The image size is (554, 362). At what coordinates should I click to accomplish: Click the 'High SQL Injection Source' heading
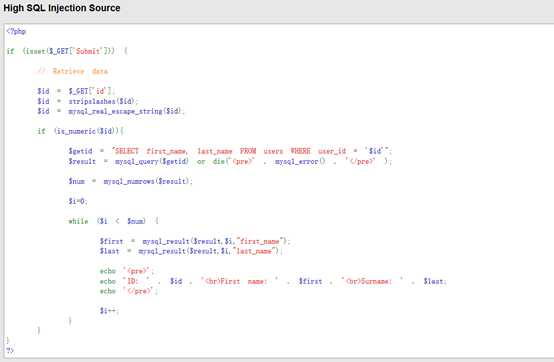(62, 8)
